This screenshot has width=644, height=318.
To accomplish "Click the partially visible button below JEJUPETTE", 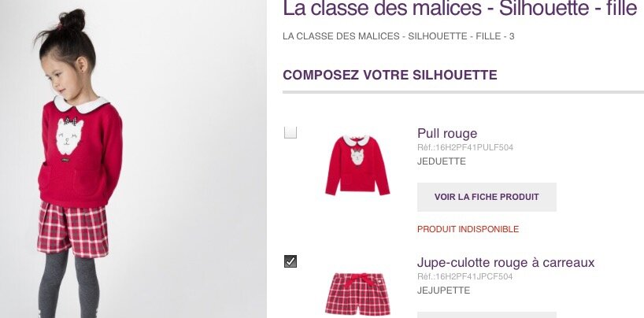I will [487, 315].
